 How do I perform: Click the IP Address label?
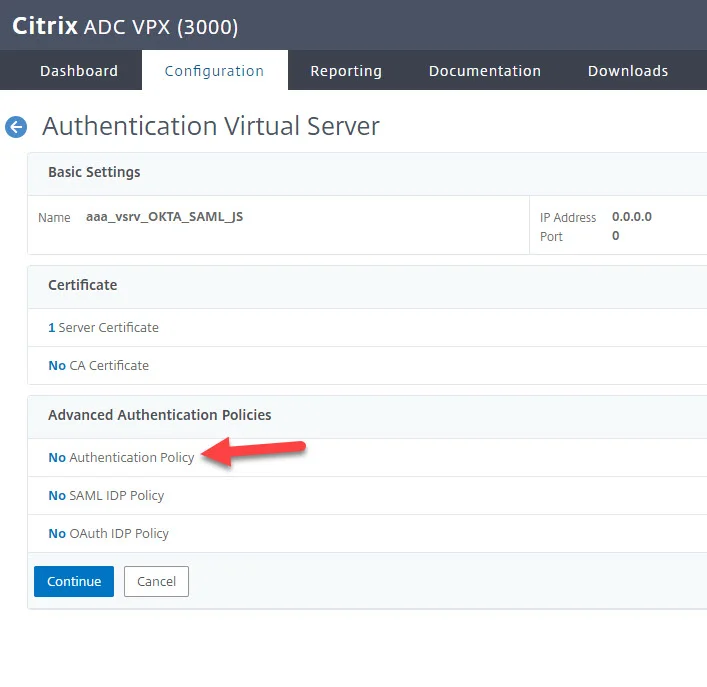click(568, 218)
